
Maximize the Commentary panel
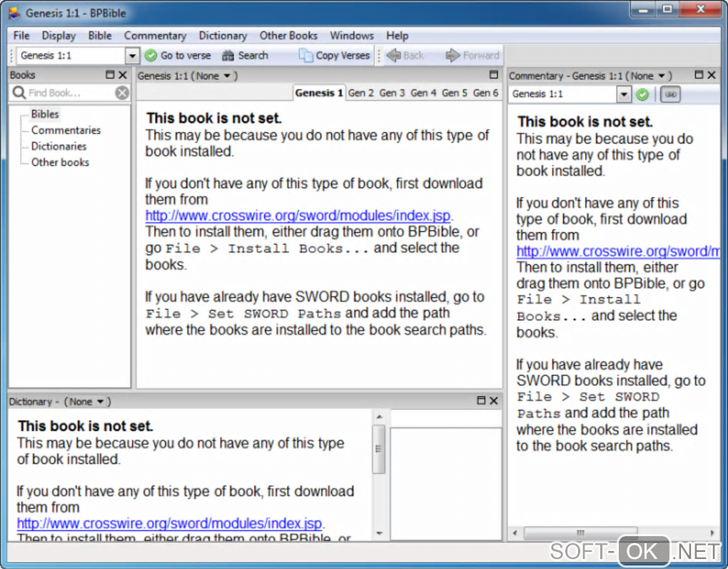click(699, 75)
